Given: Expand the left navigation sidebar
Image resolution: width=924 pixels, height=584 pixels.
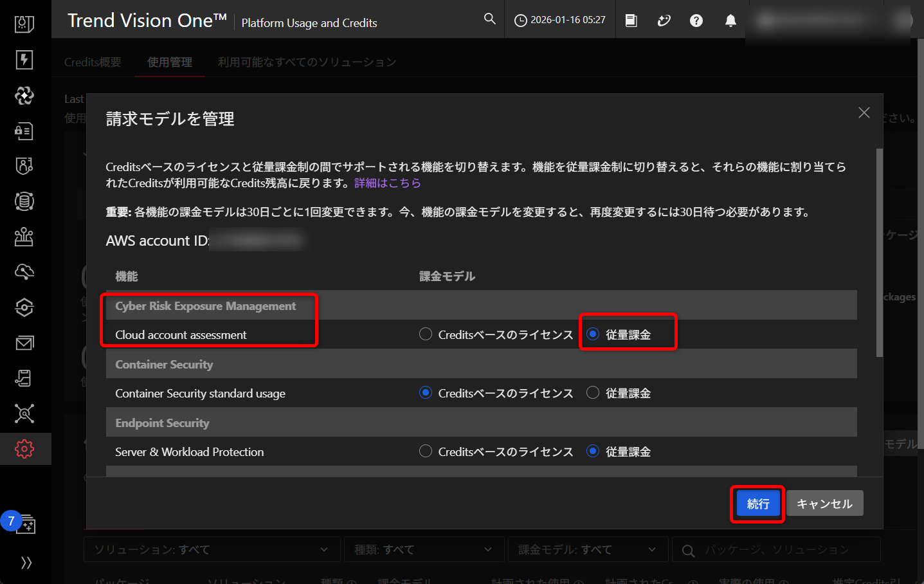Looking at the screenshot, I should [x=26, y=563].
